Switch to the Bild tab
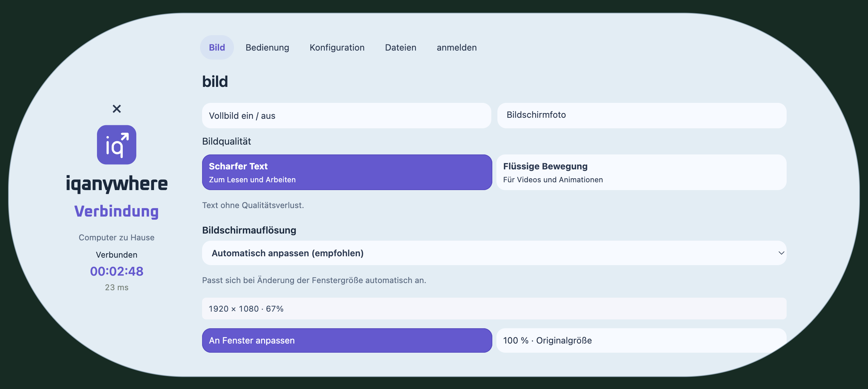This screenshot has width=868, height=389. (x=217, y=48)
